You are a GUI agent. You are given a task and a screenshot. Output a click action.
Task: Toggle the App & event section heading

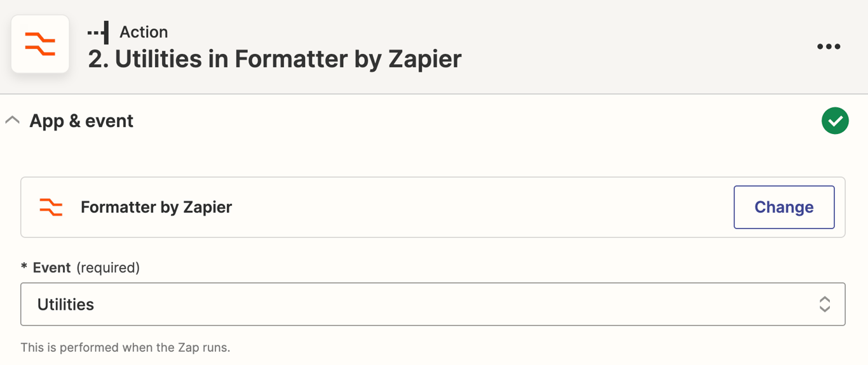tap(81, 121)
